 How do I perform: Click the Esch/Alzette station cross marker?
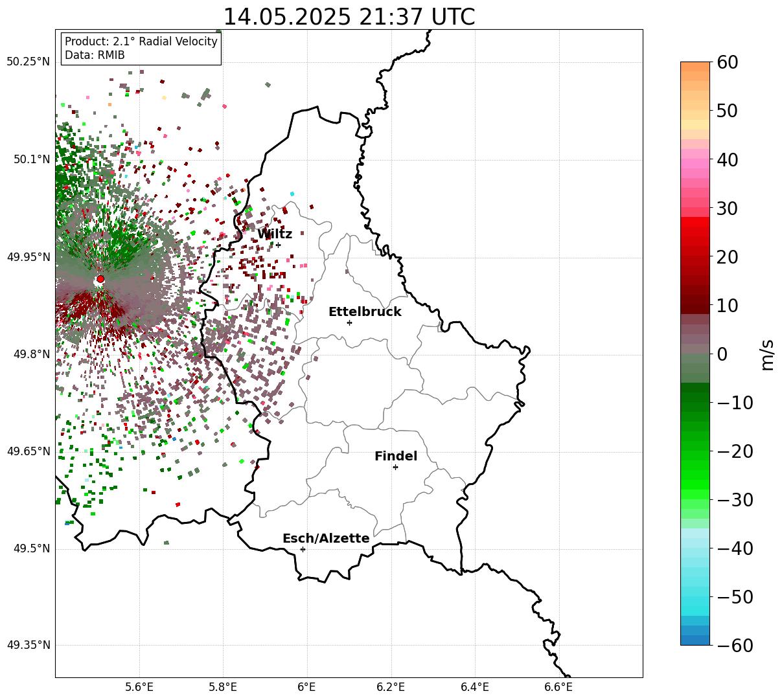303,549
